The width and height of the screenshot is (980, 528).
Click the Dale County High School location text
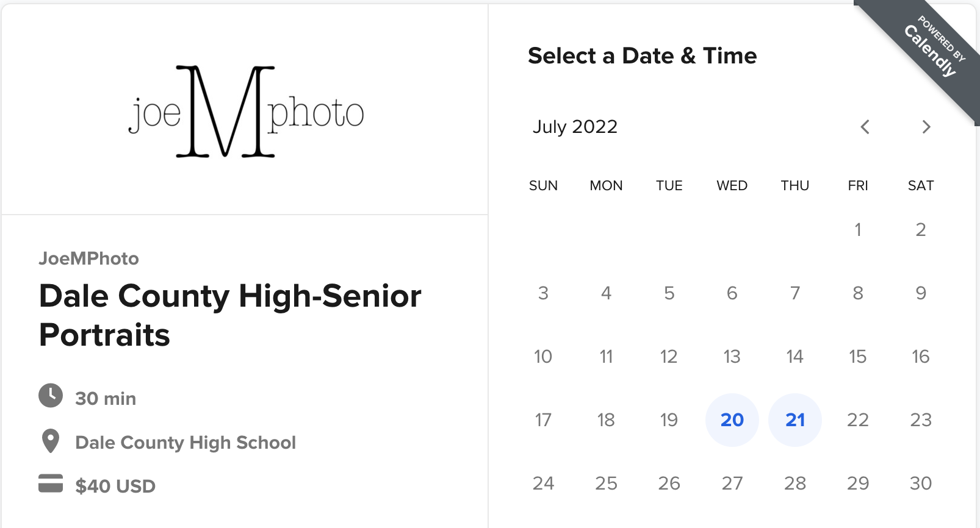pyautogui.click(x=186, y=443)
